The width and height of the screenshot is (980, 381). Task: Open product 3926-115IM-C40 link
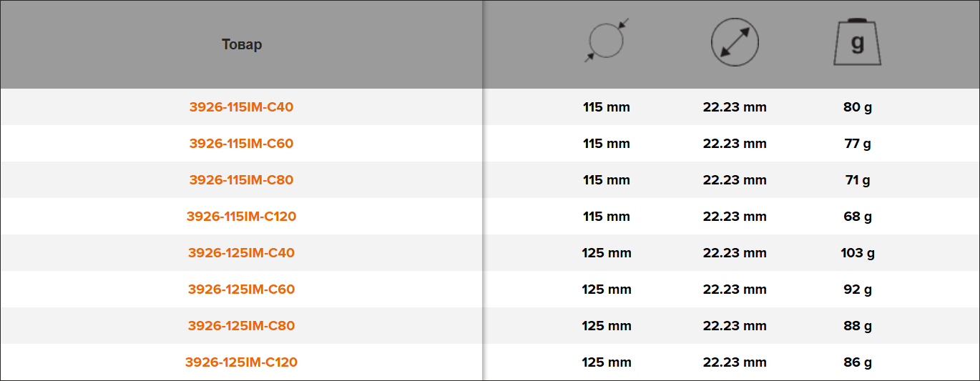[x=242, y=107]
